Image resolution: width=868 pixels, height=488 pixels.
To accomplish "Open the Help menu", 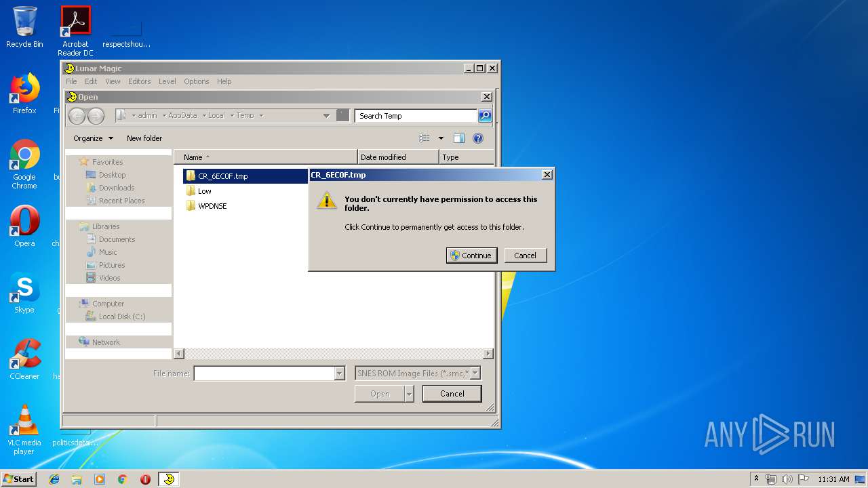I will [224, 81].
